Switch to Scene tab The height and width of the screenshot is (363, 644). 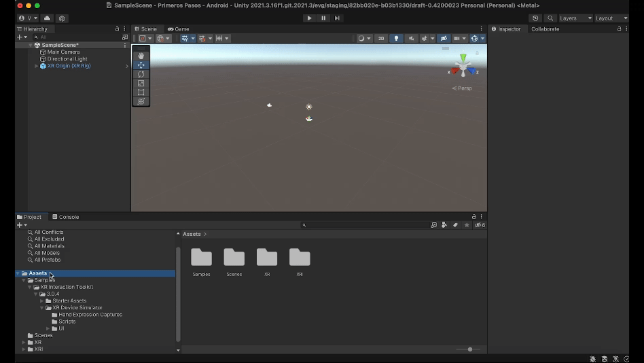click(x=146, y=29)
